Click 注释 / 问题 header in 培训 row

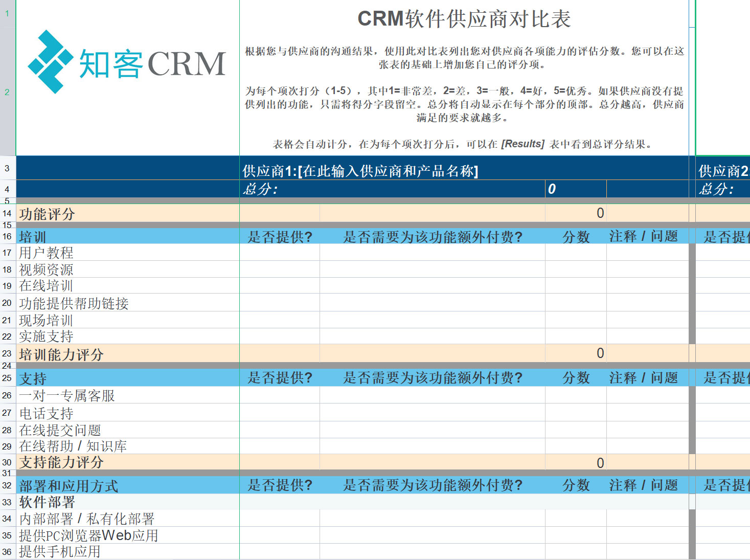(x=644, y=236)
